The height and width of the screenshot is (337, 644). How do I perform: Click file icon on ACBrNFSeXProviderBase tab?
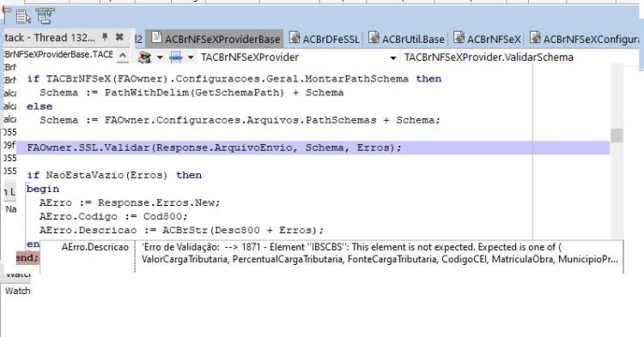[x=156, y=38]
